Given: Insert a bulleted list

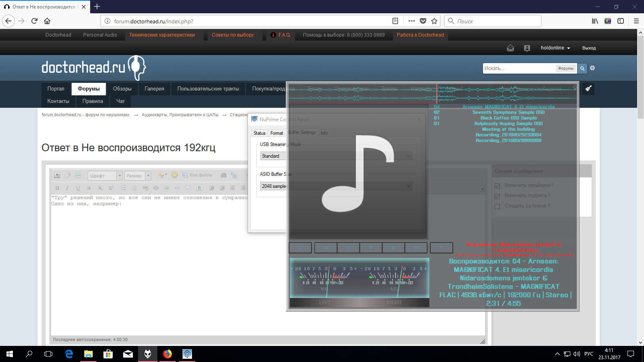Looking at the screenshot, I should [x=124, y=188].
